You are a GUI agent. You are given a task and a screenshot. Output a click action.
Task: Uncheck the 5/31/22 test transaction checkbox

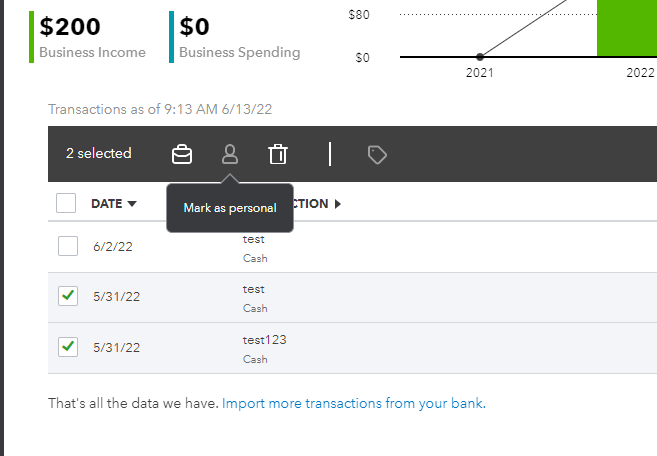67,296
